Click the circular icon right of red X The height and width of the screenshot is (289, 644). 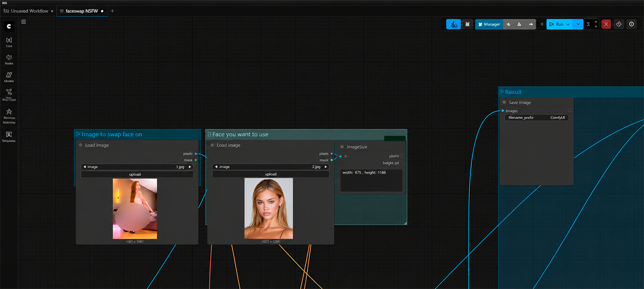point(619,24)
